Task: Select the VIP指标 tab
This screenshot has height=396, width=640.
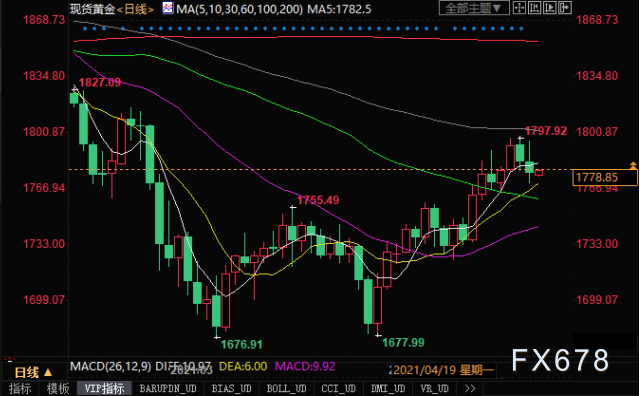Action: [x=104, y=388]
